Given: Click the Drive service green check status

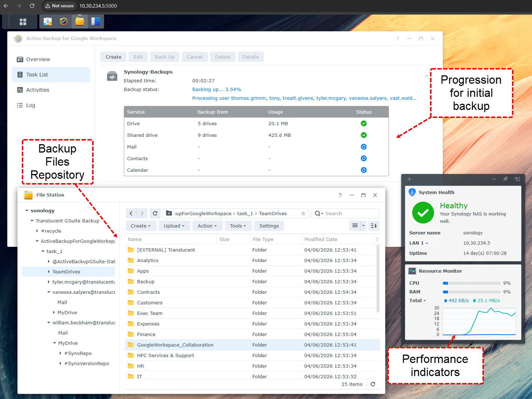Looking at the screenshot, I should 363,123.
